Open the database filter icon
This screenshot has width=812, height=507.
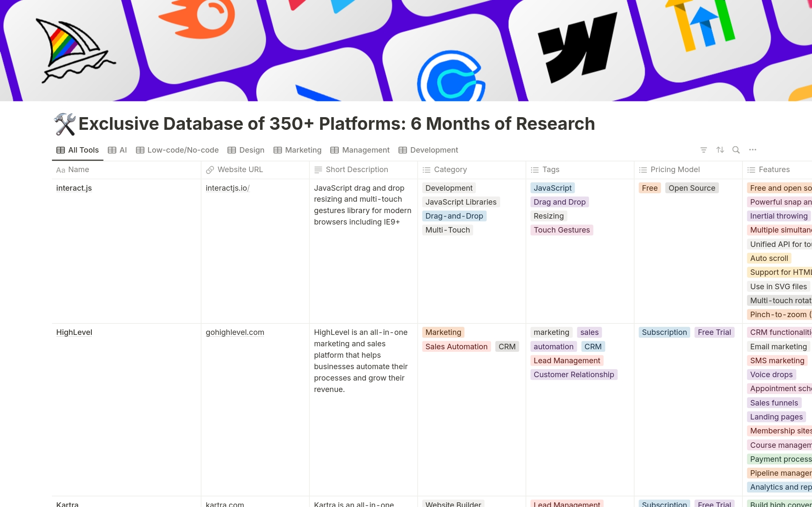[704, 150]
